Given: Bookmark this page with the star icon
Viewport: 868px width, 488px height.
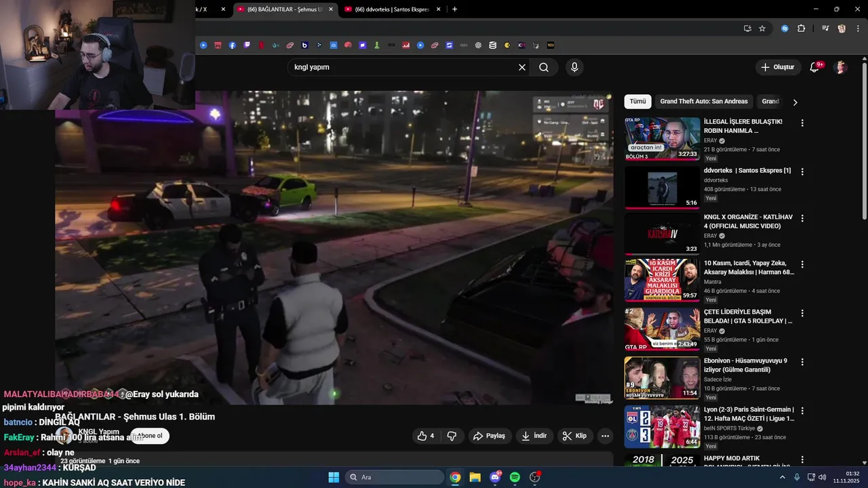Looking at the screenshot, I should (762, 28).
